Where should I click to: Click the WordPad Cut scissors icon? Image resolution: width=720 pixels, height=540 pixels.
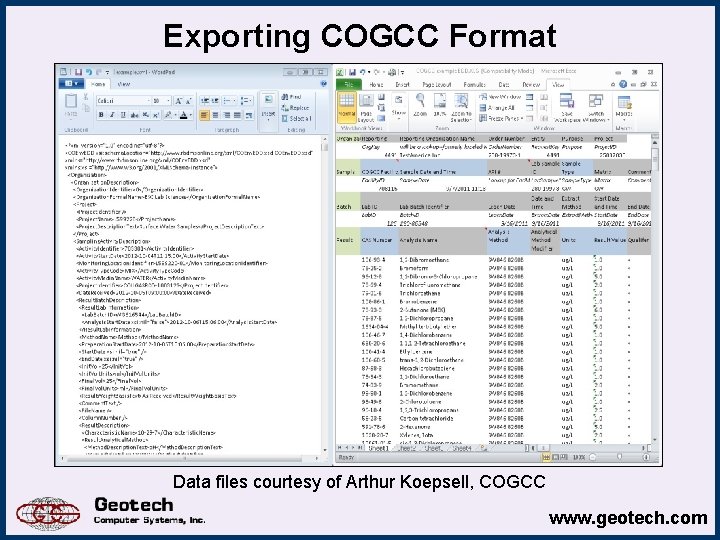point(86,97)
